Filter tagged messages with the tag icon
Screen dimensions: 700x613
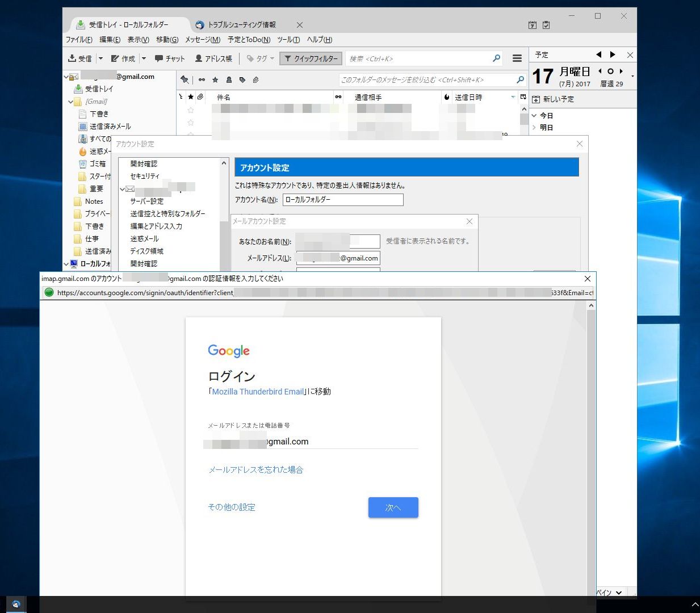coord(242,79)
